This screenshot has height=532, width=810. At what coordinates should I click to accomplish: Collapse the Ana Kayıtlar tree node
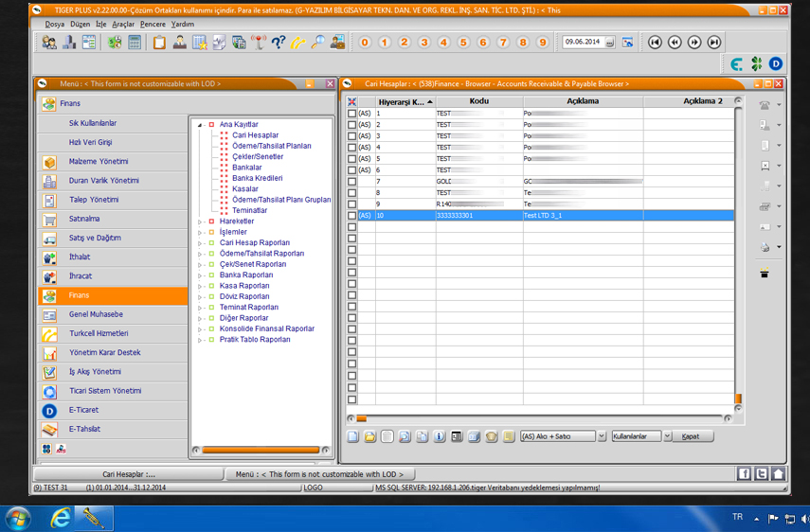pos(199,125)
